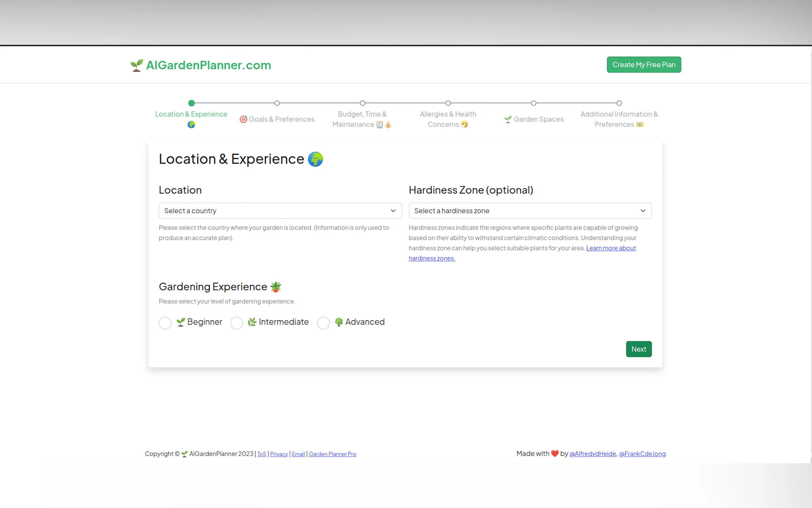Go to the Allergies & Health Concerns step
Image resolution: width=812 pixels, height=508 pixels.
point(448,119)
